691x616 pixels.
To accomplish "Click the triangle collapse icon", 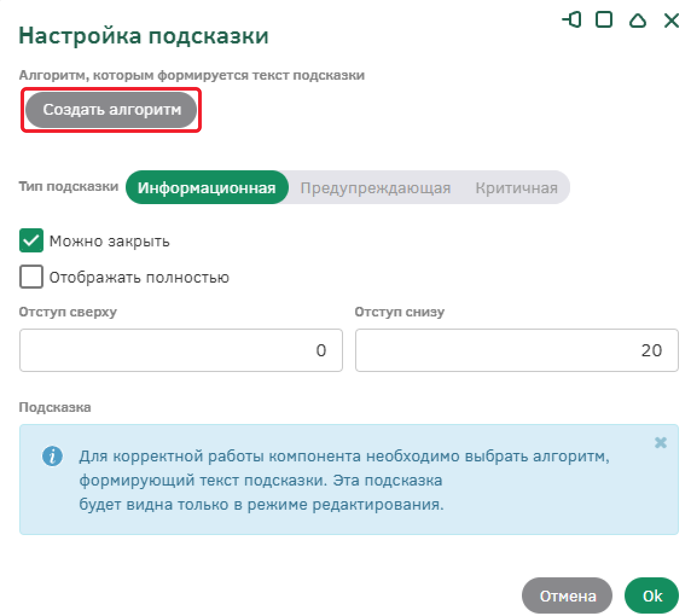I will coord(638,21).
